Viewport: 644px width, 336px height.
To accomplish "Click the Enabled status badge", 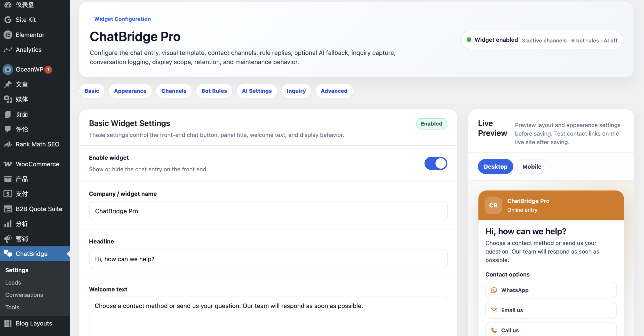I will tap(431, 124).
